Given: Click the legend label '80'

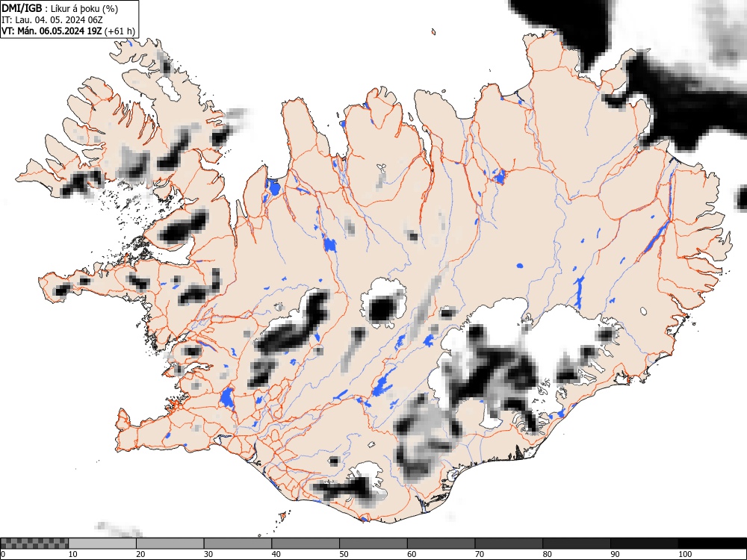Looking at the screenshot, I should click(547, 554).
